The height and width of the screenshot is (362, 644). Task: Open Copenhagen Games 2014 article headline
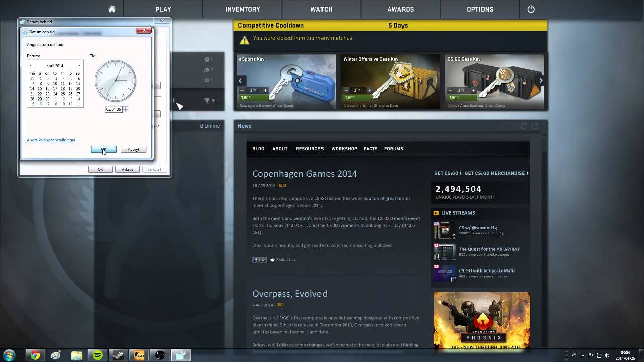[304, 174]
